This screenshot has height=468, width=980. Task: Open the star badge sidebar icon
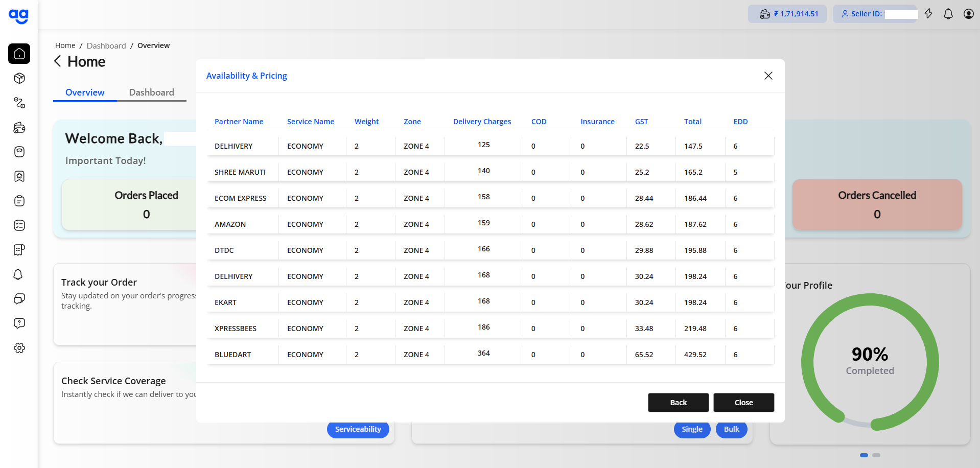point(19,176)
